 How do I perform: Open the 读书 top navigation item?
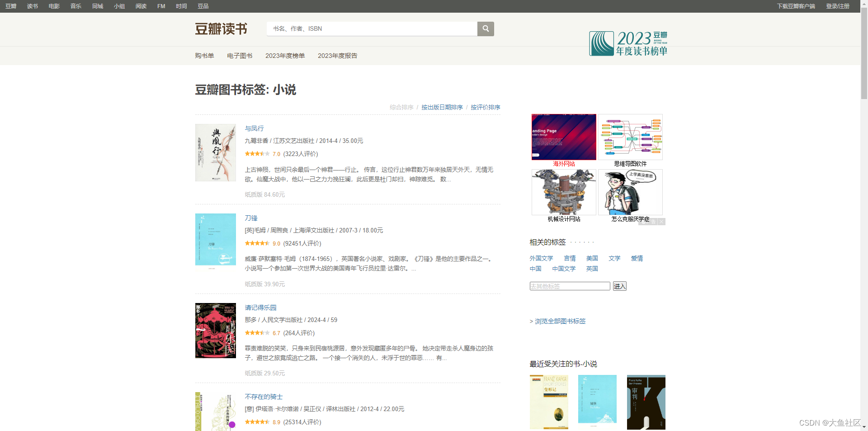click(x=33, y=6)
